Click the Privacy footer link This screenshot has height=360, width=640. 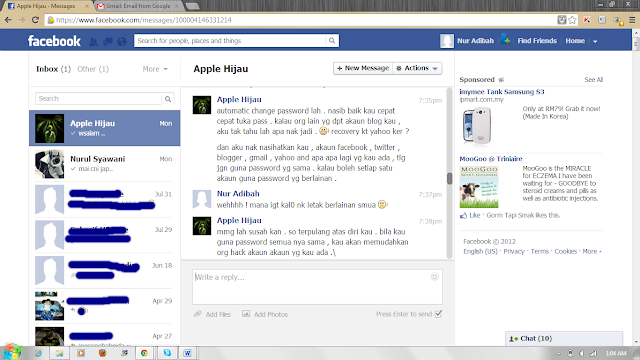(x=514, y=251)
